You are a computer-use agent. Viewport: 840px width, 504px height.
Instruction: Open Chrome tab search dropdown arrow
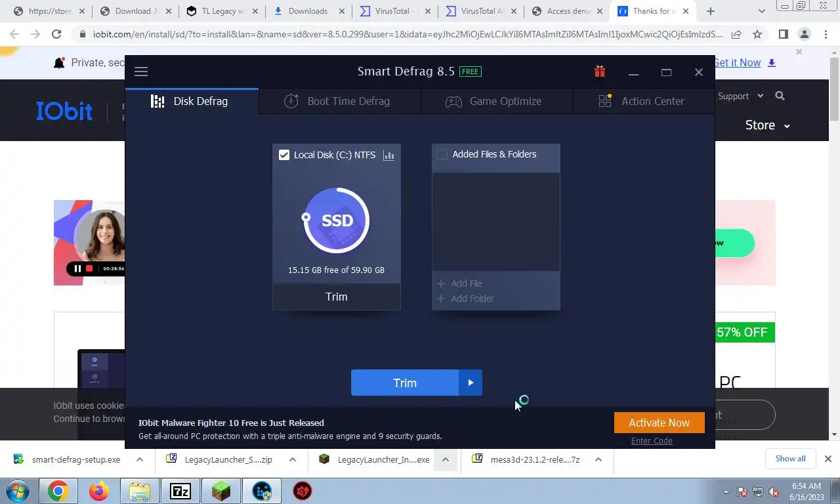point(762,11)
